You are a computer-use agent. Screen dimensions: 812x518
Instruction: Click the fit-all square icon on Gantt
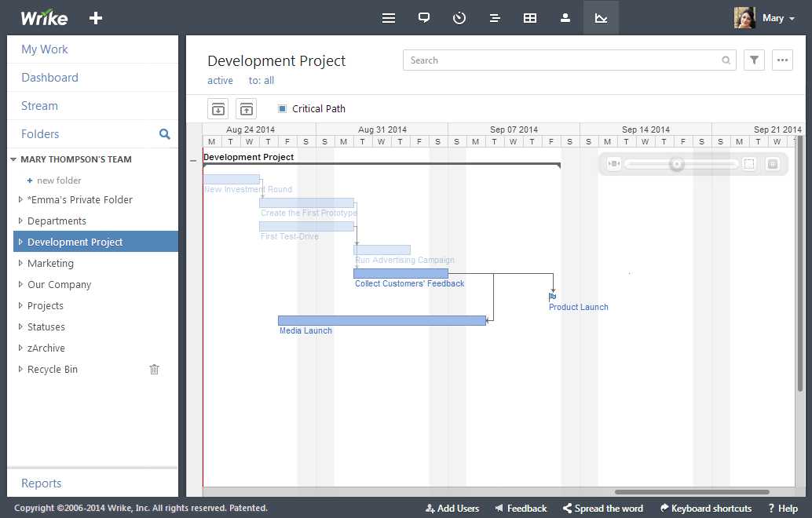[x=773, y=164]
